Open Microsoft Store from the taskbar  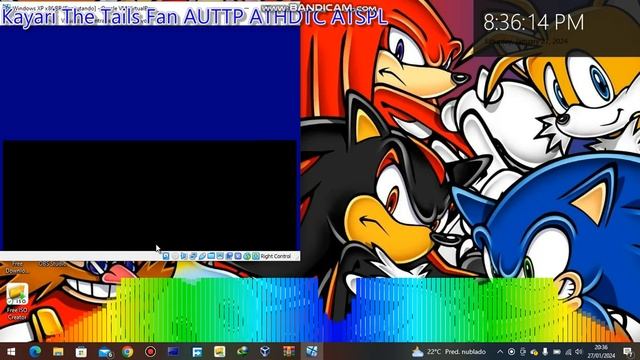point(81,351)
